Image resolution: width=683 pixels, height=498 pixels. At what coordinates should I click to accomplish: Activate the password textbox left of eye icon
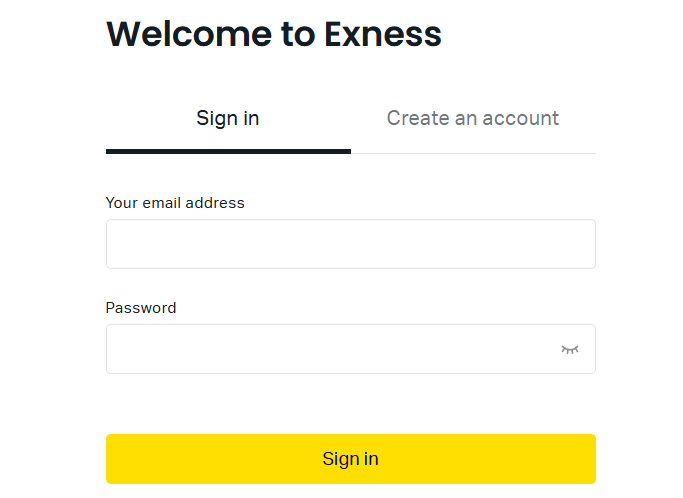[x=330, y=349]
